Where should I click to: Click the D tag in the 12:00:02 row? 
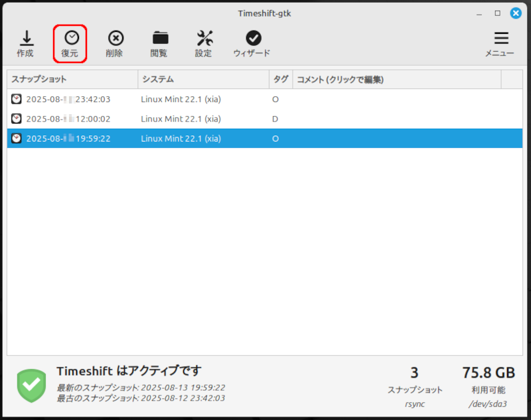pos(275,119)
